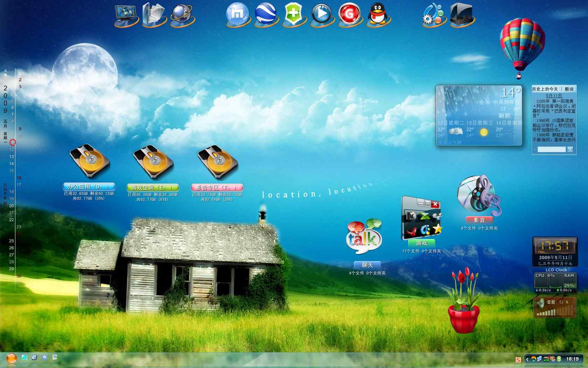Select day 25 on the vertical calendar

coord(12,241)
